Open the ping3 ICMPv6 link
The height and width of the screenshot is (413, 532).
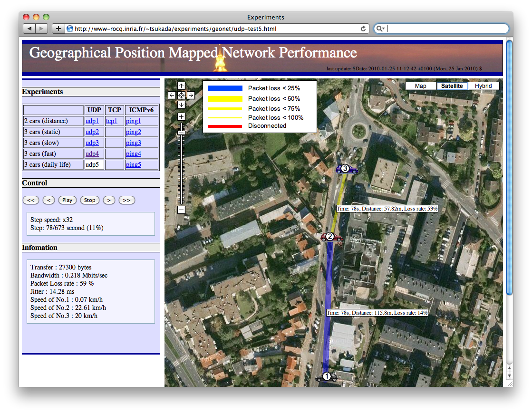point(133,143)
